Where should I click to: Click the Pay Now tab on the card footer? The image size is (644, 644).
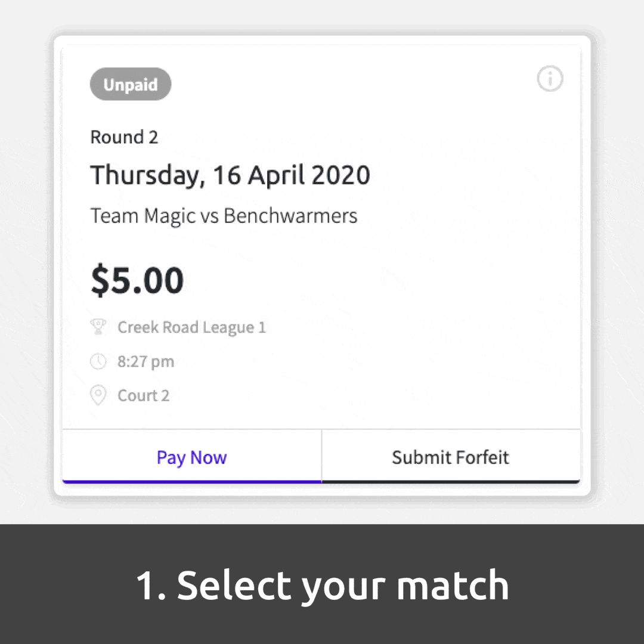coord(191,457)
